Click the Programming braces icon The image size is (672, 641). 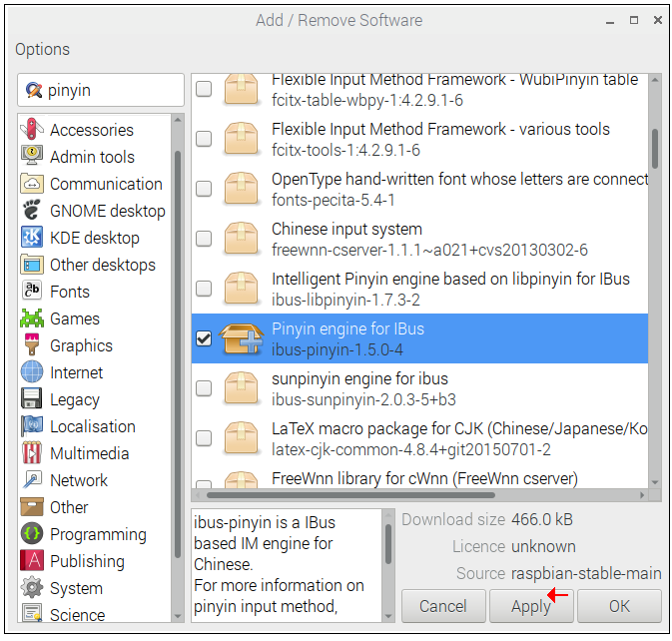tap(32, 534)
